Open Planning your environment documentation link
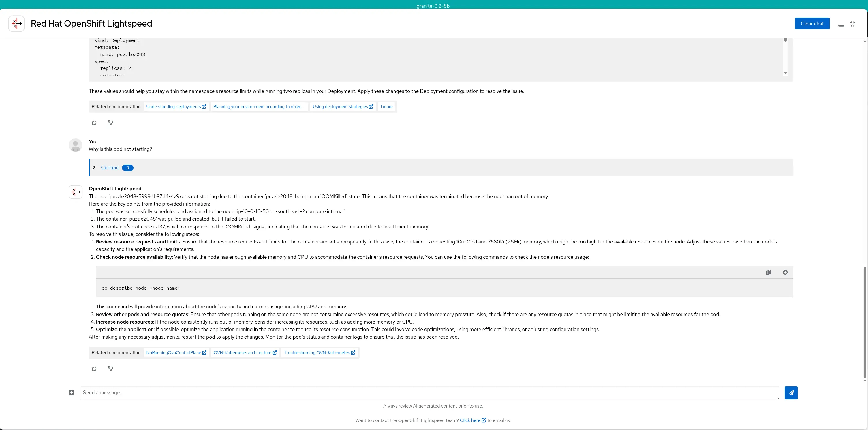 [259, 106]
